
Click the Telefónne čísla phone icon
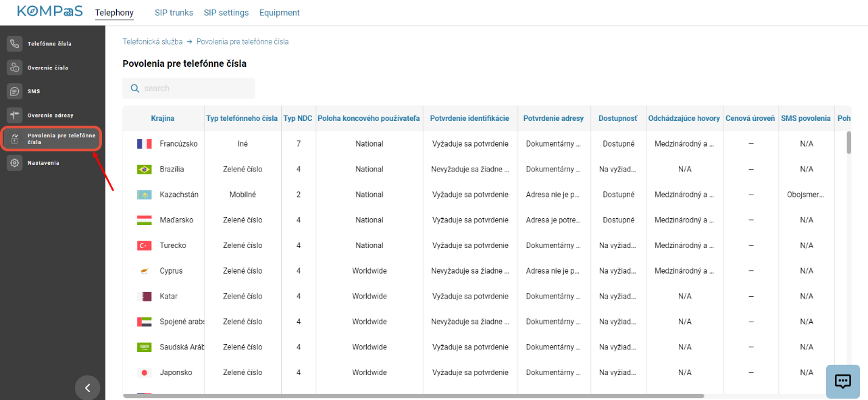pyautogui.click(x=15, y=44)
